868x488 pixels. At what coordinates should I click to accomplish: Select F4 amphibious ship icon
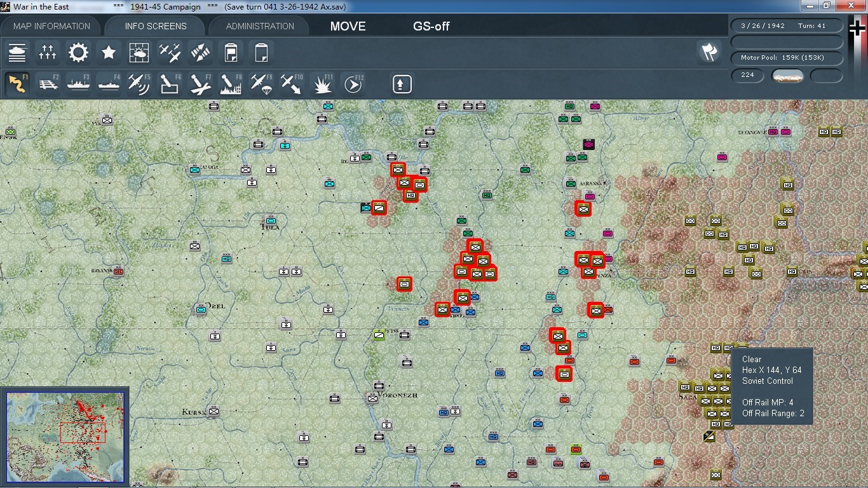[109, 84]
